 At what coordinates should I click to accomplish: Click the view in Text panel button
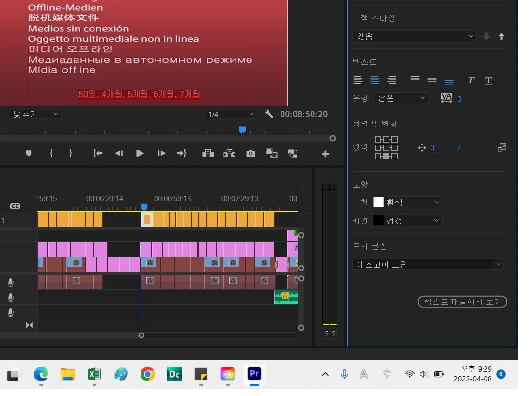pos(462,301)
